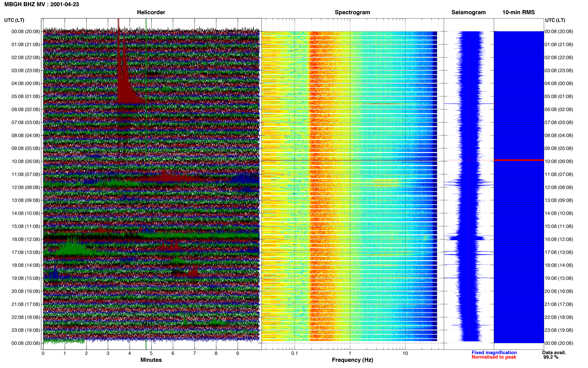This screenshot has height=368, width=588.
Task: Click '20:08 (16:08)' beside the 10-min RMS panel
Action: (x=559, y=291)
